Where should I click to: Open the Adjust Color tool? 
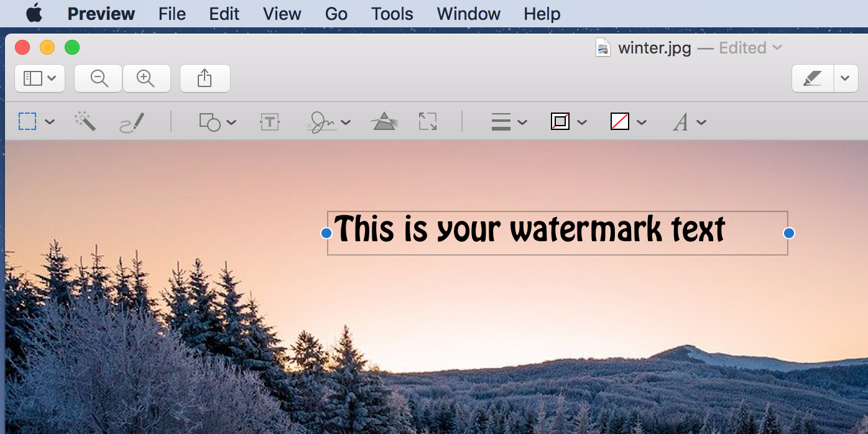[384, 121]
